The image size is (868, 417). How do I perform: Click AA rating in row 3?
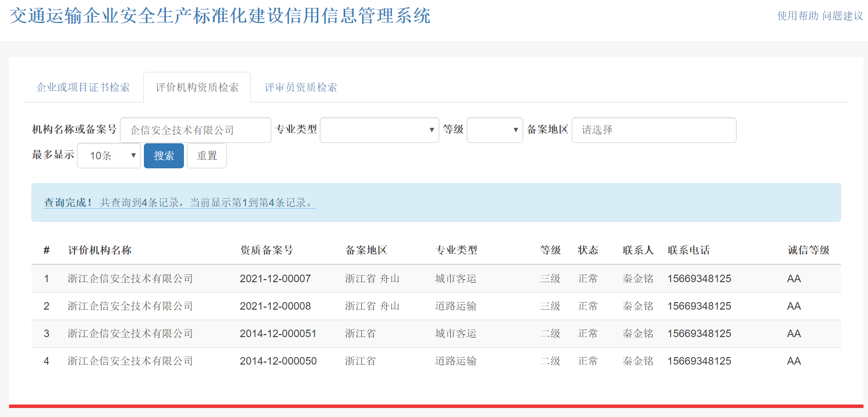[x=794, y=334]
